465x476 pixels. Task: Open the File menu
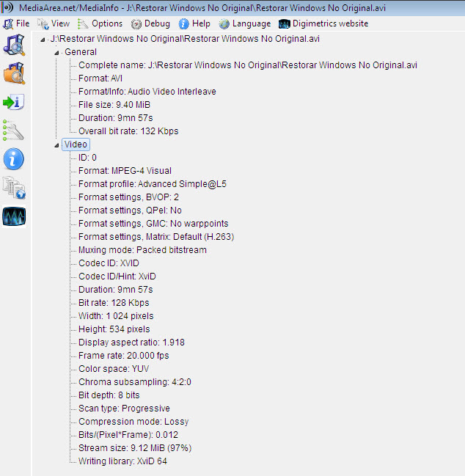pyautogui.click(x=23, y=23)
